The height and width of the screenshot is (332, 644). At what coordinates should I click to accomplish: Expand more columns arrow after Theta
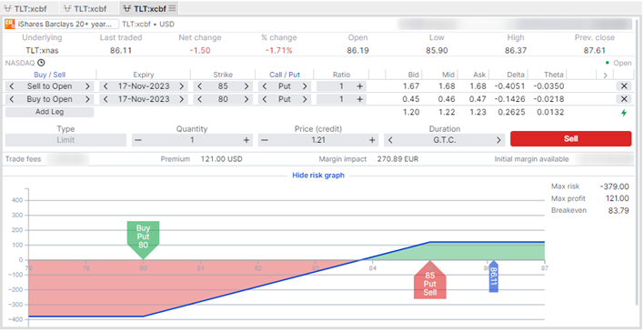point(605,75)
